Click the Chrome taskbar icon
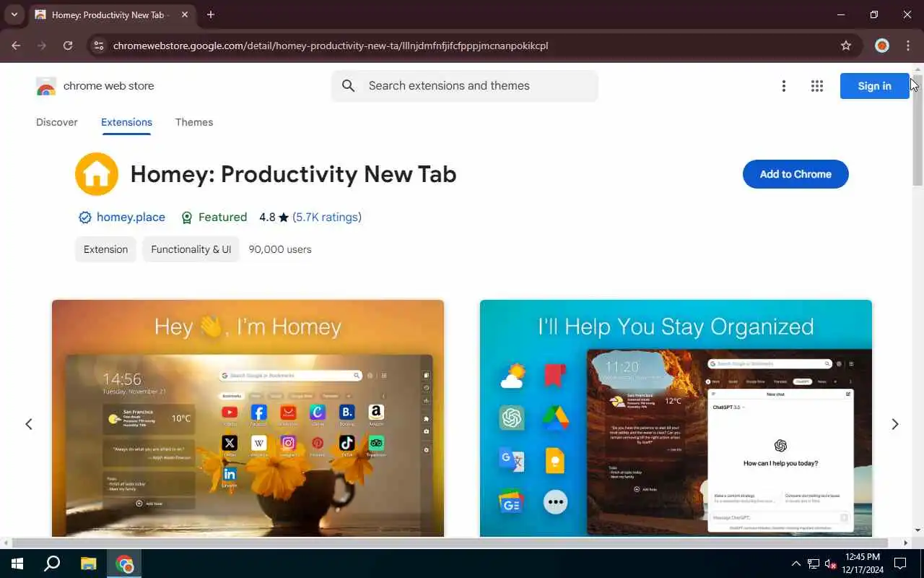924x578 pixels. 125,564
